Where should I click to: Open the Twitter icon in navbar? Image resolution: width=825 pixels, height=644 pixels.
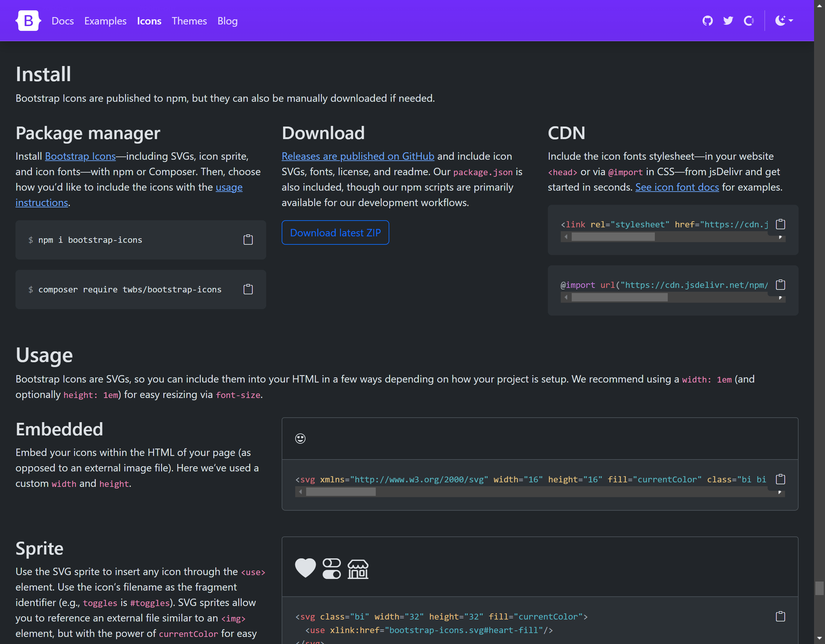[x=728, y=21]
